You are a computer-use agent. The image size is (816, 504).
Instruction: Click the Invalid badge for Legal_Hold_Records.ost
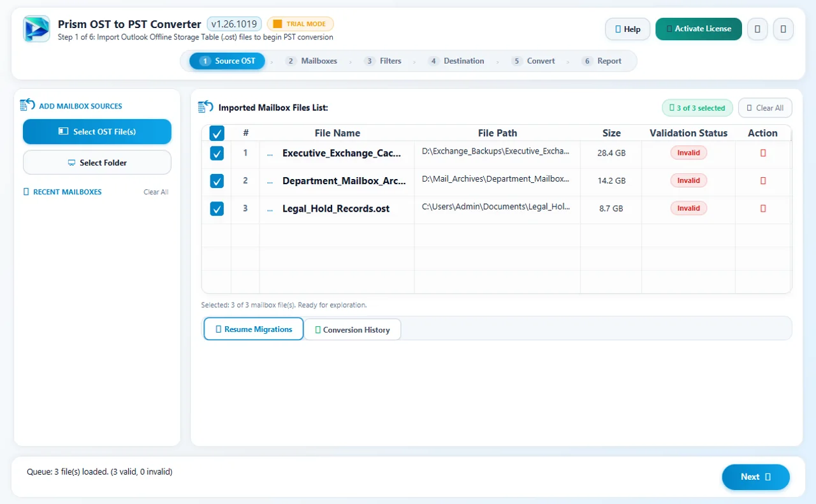(x=688, y=208)
